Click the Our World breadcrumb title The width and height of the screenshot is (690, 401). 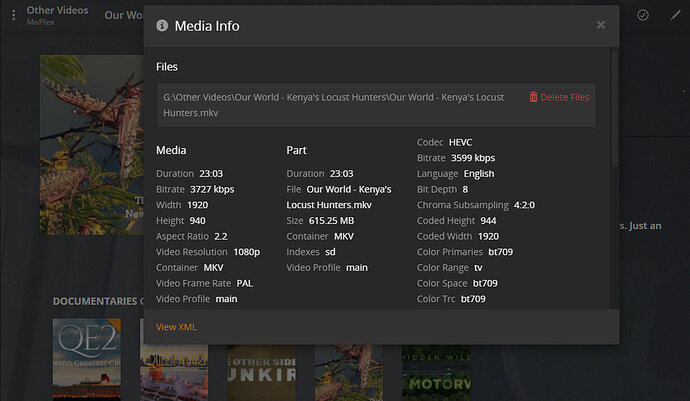pos(124,15)
